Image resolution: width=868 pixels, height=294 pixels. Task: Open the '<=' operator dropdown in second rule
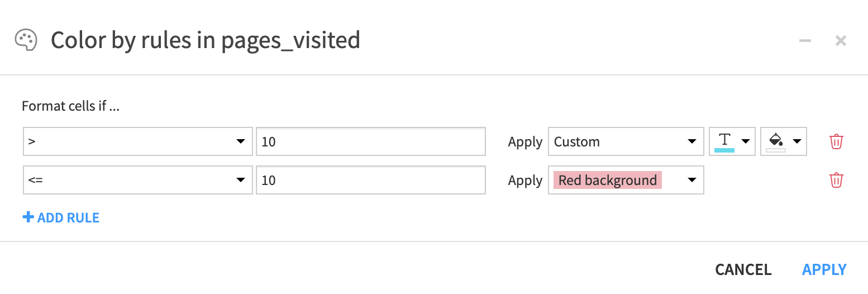pyautogui.click(x=137, y=180)
